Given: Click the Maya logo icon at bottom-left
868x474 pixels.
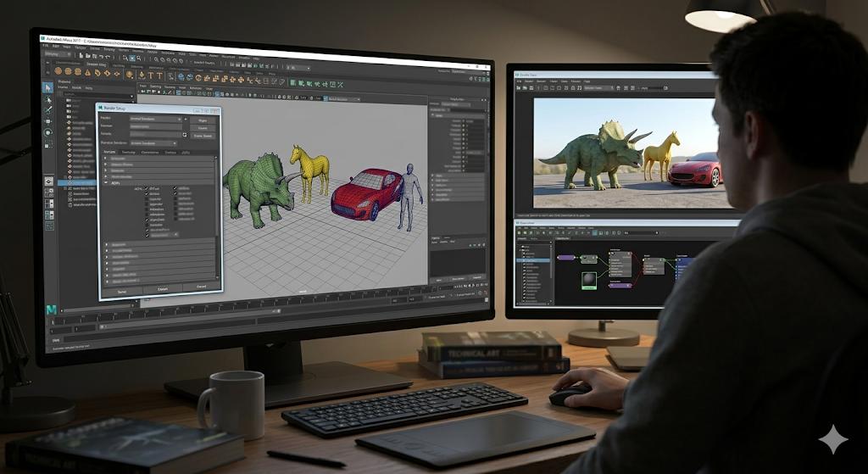Looking at the screenshot, I should tap(53, 311).
